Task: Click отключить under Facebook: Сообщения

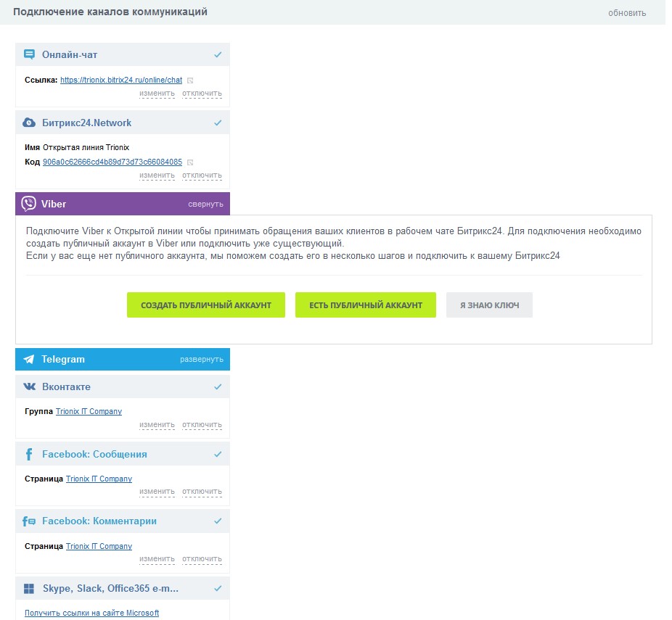Action: pos(202,492)
